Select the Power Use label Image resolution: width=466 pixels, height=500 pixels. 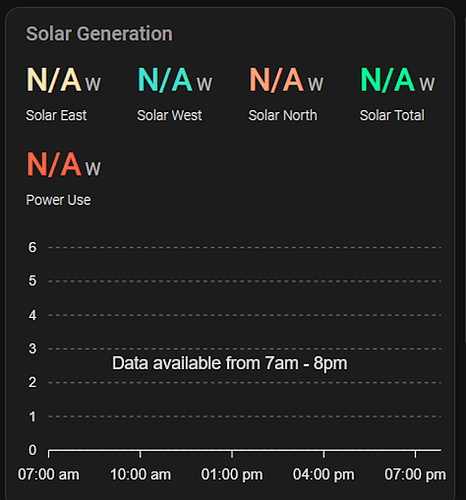click(x=58, y=200)
